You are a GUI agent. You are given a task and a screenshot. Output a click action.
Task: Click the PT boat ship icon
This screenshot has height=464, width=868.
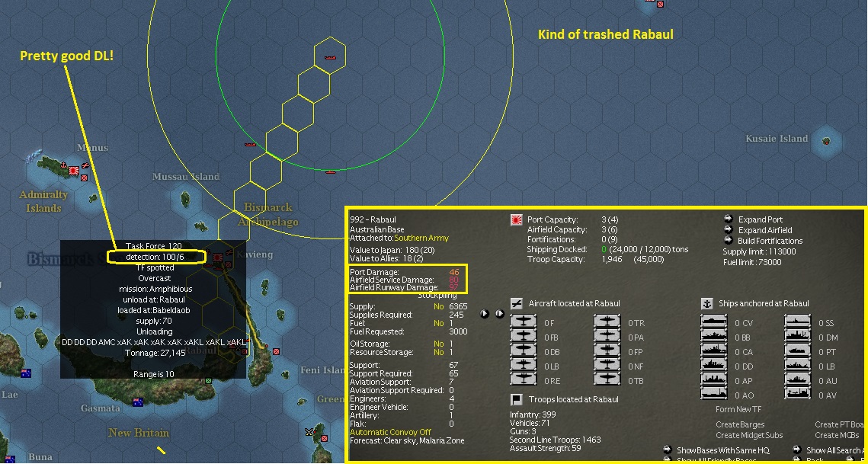pyautogui.click(x=798, y=351)
